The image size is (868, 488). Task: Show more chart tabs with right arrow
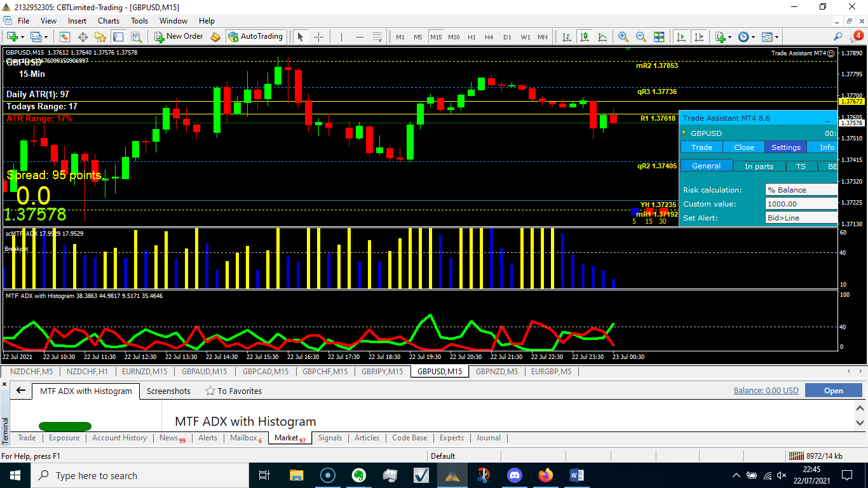[860, 372]
